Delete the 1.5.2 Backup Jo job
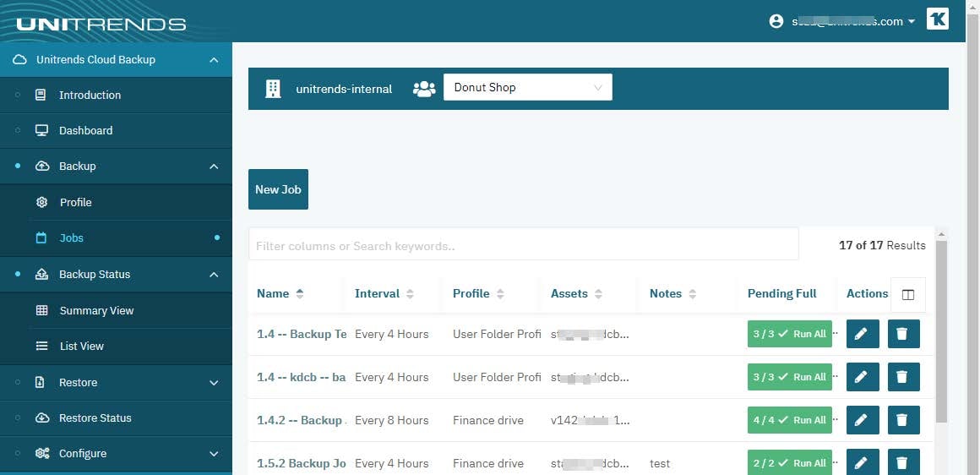The width and height of the screenshot is (980, 475). pyautogui.click(x=904, y=462)
